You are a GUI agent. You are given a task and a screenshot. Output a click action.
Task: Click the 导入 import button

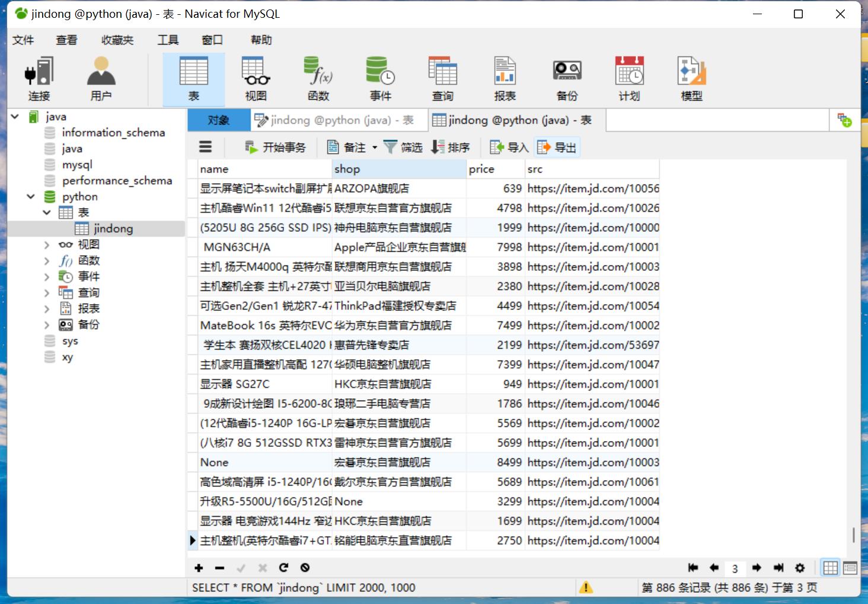pyautogui.click(x=509, y=147)
